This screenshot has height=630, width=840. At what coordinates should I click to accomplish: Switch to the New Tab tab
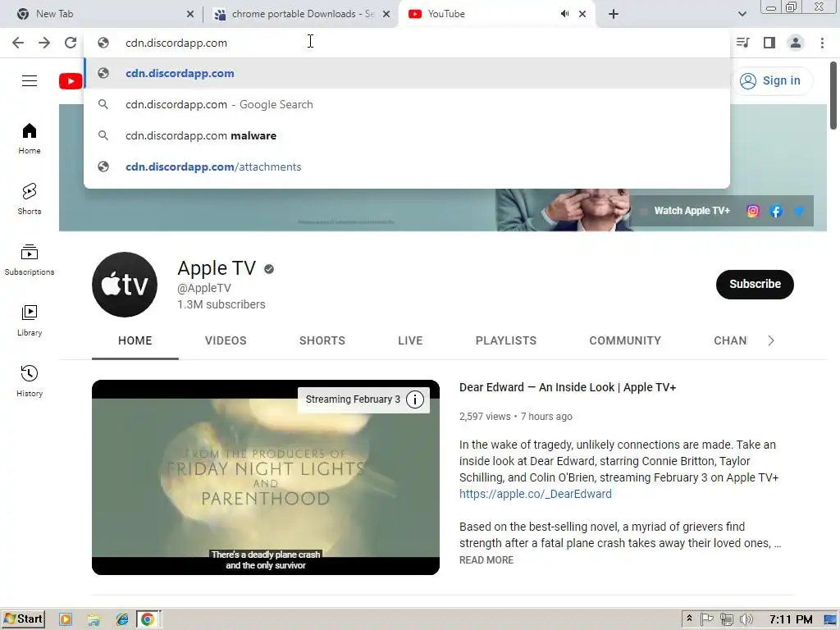(102, 14)
